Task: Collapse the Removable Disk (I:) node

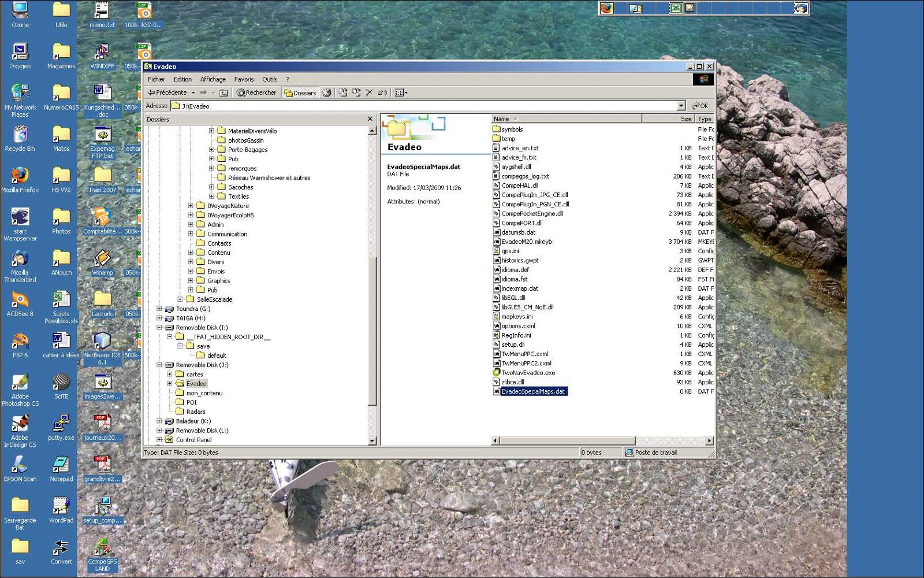Action: pos(159,327)
